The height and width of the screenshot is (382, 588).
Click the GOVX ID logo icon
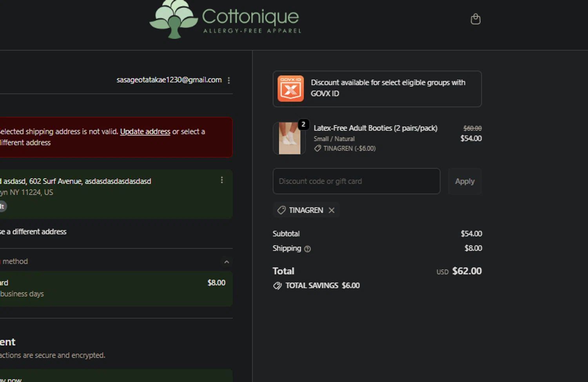pyautogui.click(x=290, y=89)
